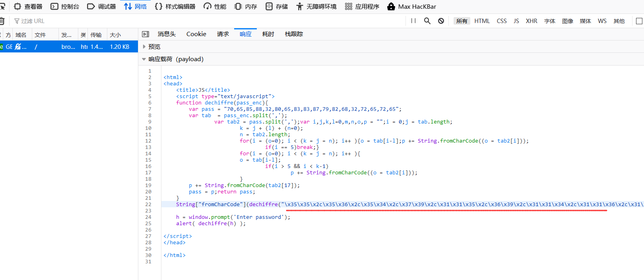Switch to the 调试器 debugger panel
Image resolution: width=644 pixels, height=280 pixels.
(101, 6)
